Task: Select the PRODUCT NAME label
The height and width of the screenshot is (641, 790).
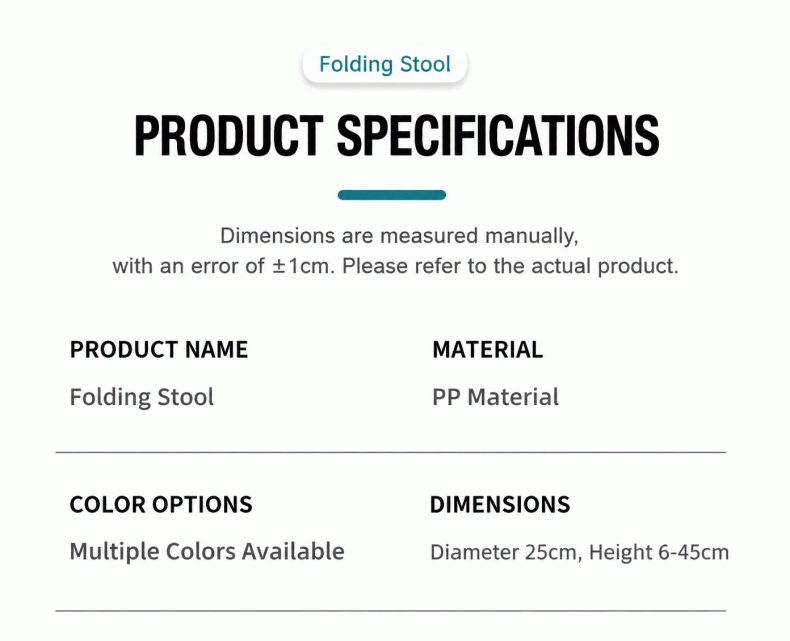Action: click(159, 349)
